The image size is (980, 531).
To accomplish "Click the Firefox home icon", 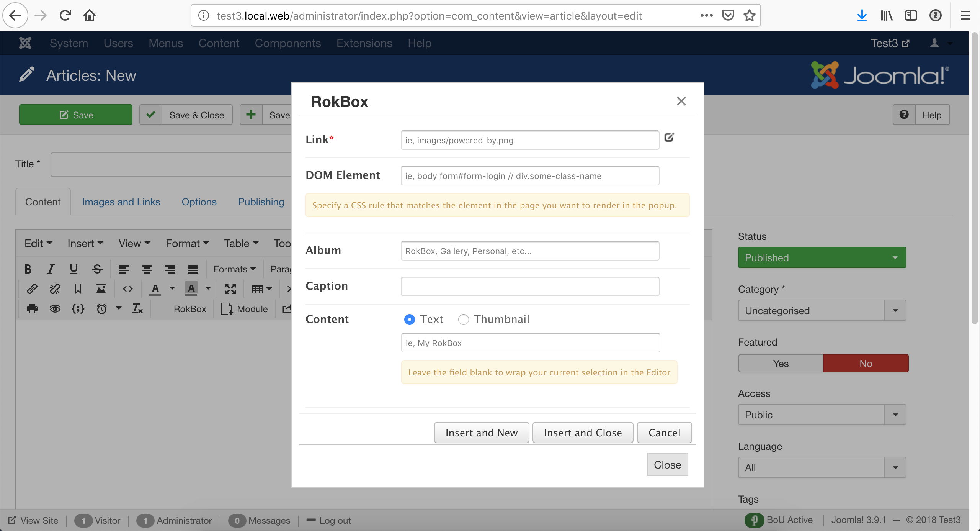I will pyautogui.click(x=90, y=16).
